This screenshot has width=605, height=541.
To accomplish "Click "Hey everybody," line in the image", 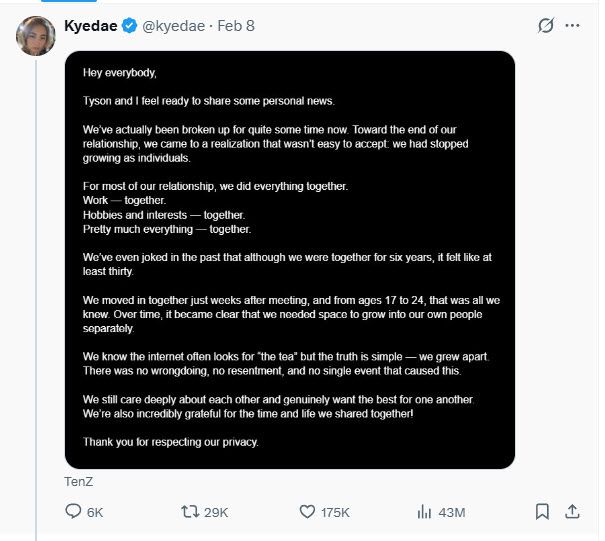I will tap(120, 73).
